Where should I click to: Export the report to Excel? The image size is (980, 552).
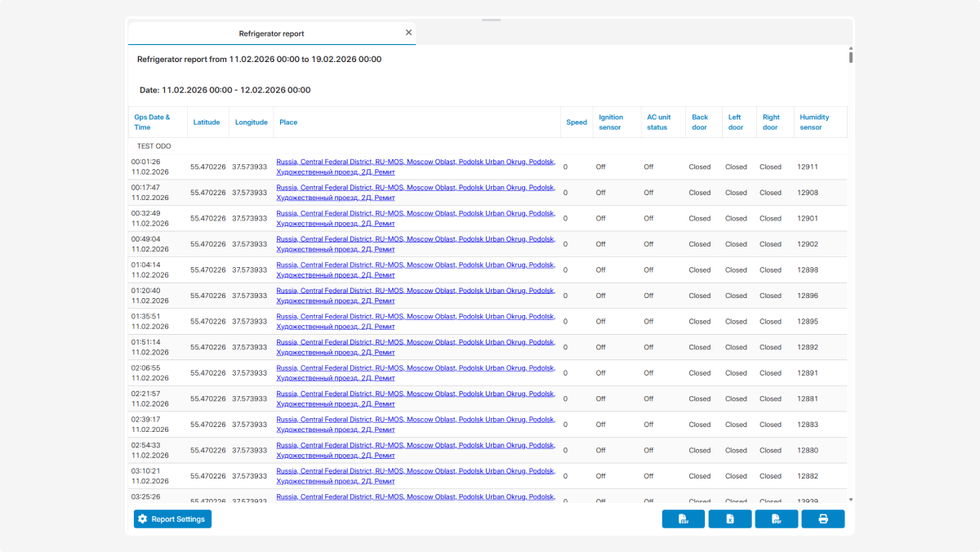tap(730, 519)
